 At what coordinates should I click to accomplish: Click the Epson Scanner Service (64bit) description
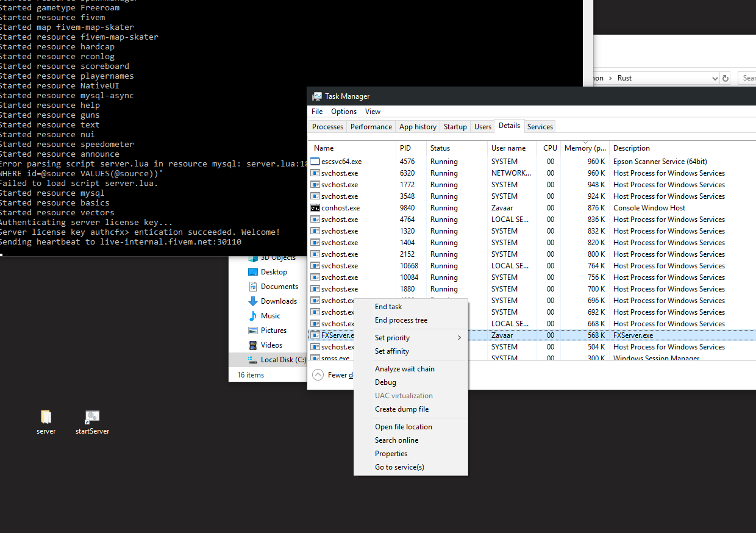[660, 162]
